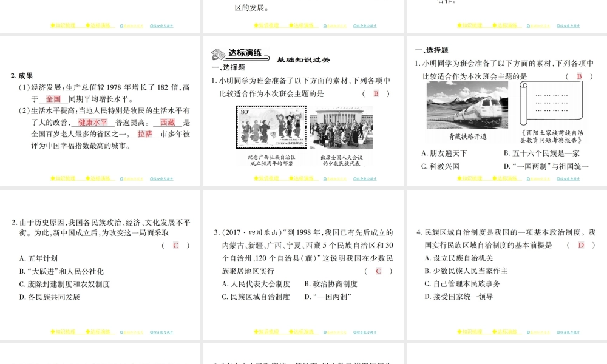Click 基础知识过关 link on the 成果 slide

pos(132,179)
